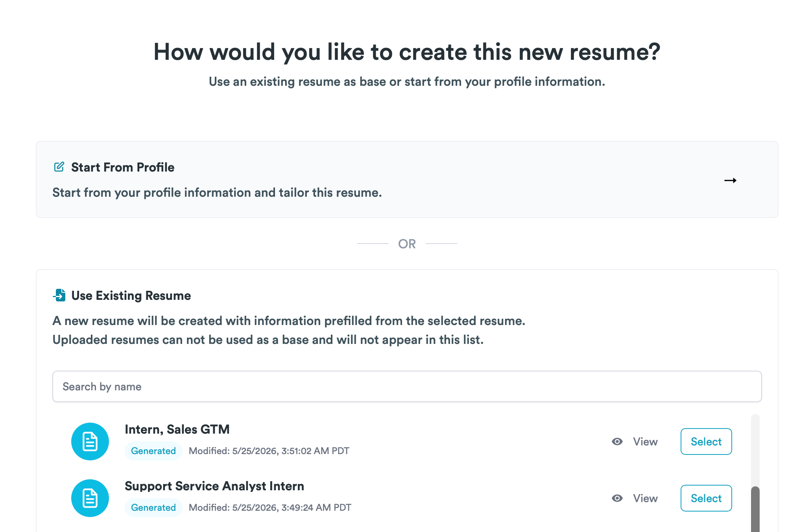Click the Support Service Analyst Intern title

coord(214,486)
